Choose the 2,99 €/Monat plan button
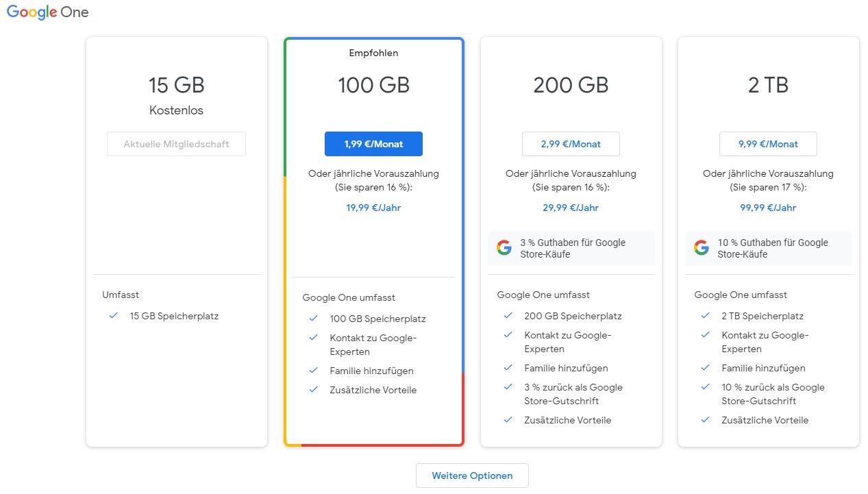868x494 pixels. 571,144
